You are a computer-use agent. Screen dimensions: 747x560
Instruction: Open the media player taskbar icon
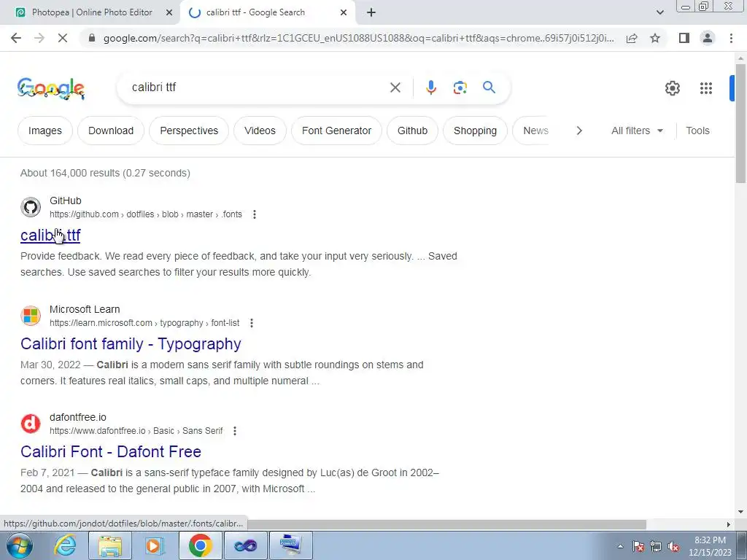[x=154, y=545]
